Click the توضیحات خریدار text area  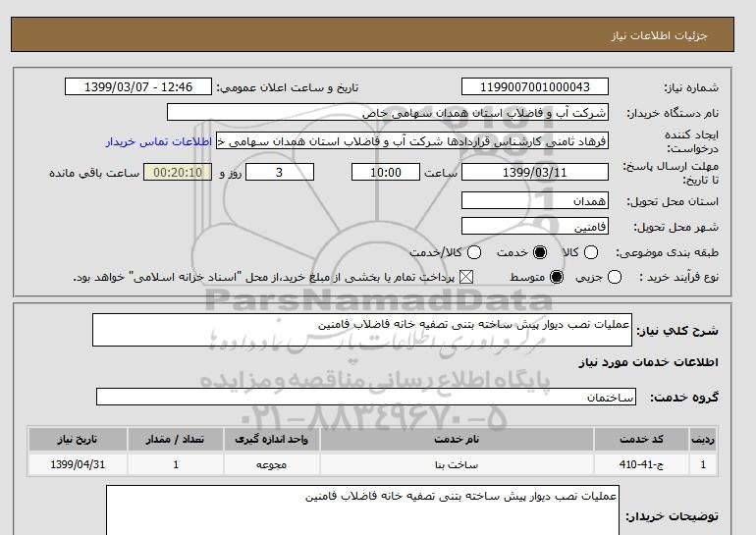tap(362, 510)
